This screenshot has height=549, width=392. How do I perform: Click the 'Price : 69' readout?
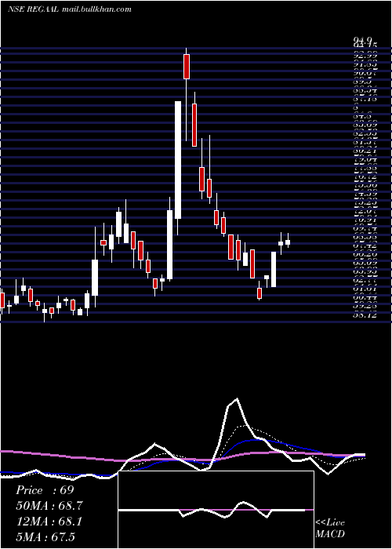[x=45, y=490]
